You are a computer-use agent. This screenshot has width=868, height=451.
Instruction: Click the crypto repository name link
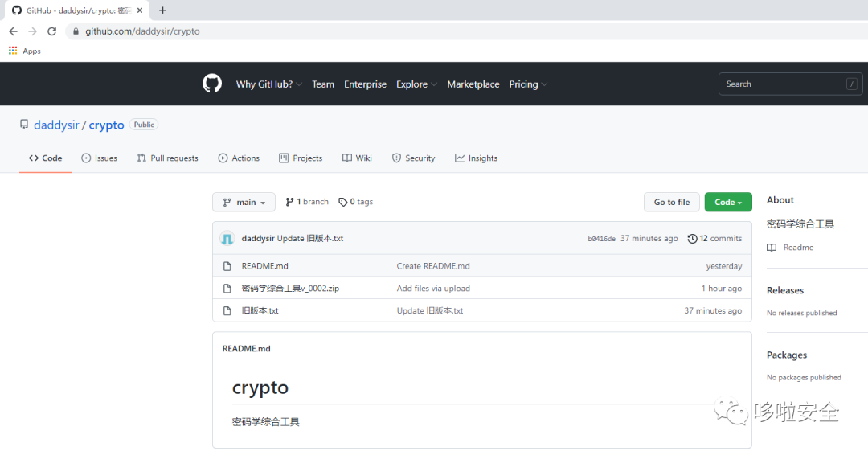coord(106,125)
